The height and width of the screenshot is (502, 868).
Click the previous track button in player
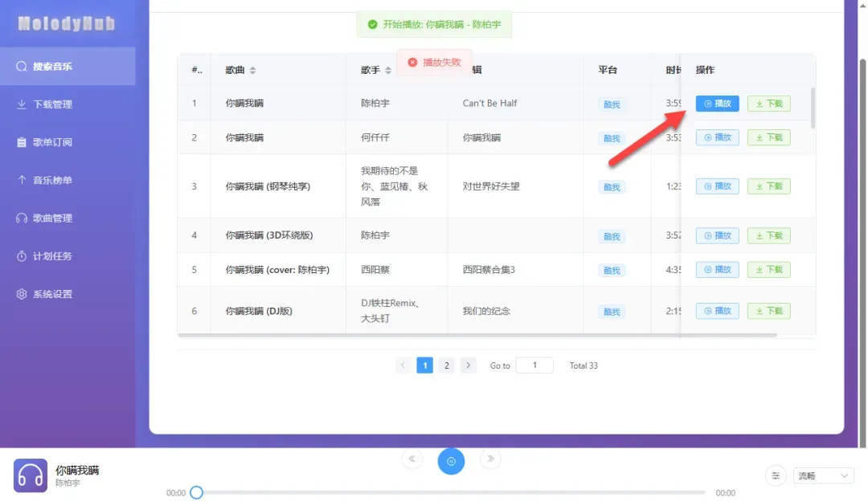tap(411, 459)
